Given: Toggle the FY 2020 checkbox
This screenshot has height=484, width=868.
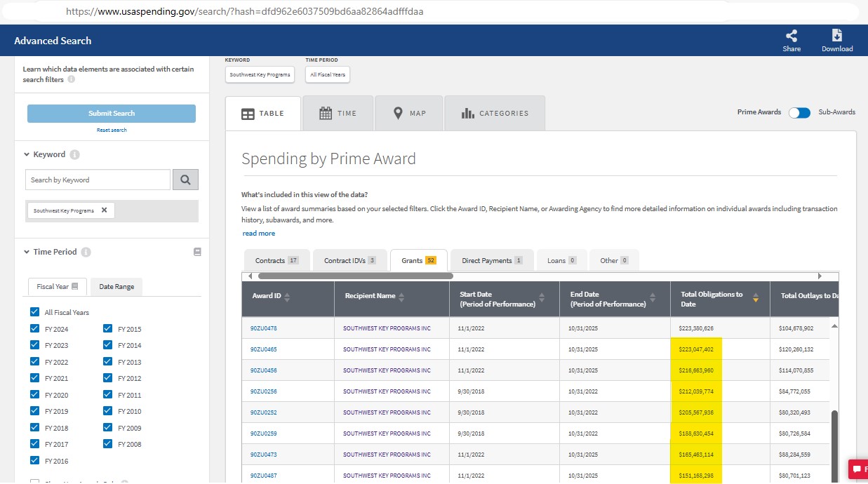Looking at the screenshot, I should (34, 395).
